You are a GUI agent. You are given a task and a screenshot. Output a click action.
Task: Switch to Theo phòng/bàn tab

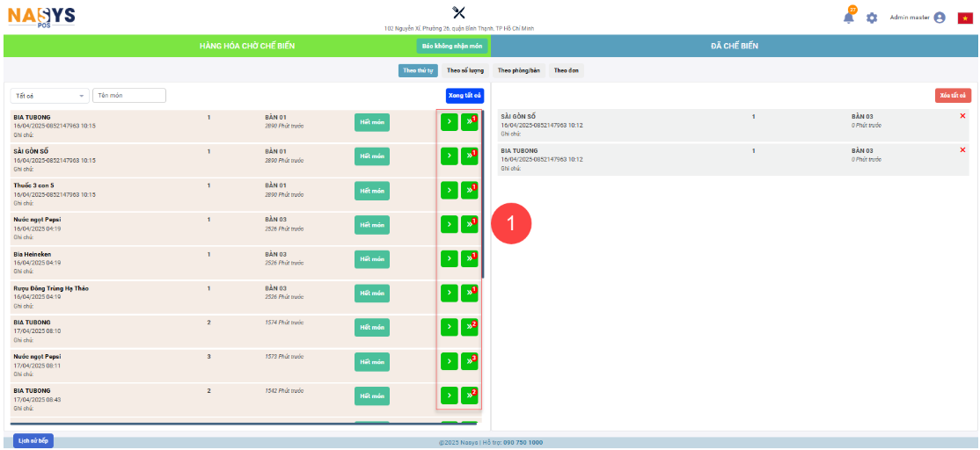pos(519,70)
